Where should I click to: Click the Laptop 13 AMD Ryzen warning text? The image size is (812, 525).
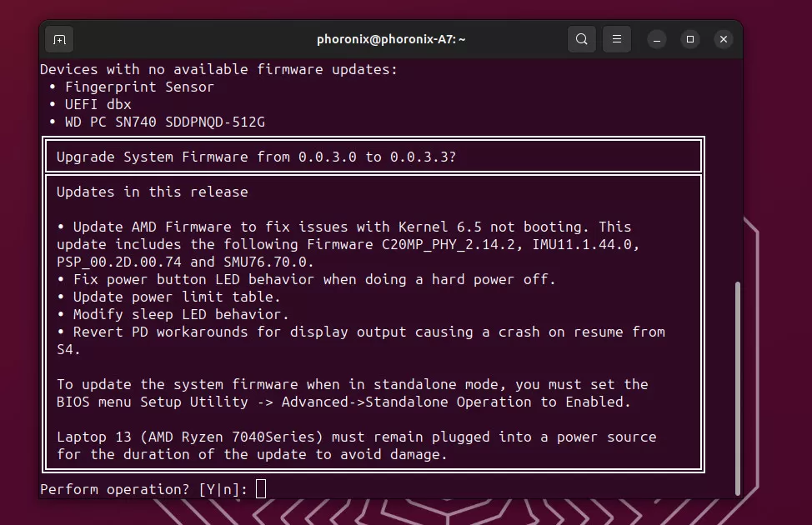click(356, 437)
